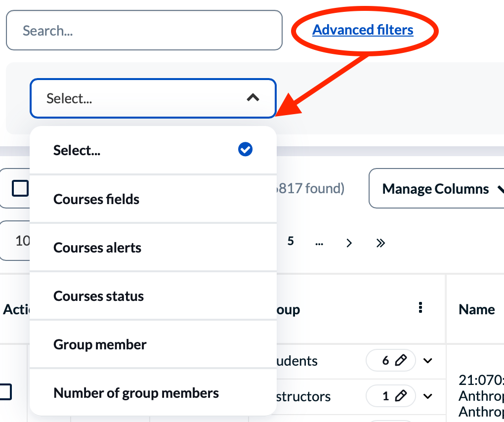This screenshot has height=422, width=504.
Task: Choose the 'Select...' option in list
Action: point(153,150)
